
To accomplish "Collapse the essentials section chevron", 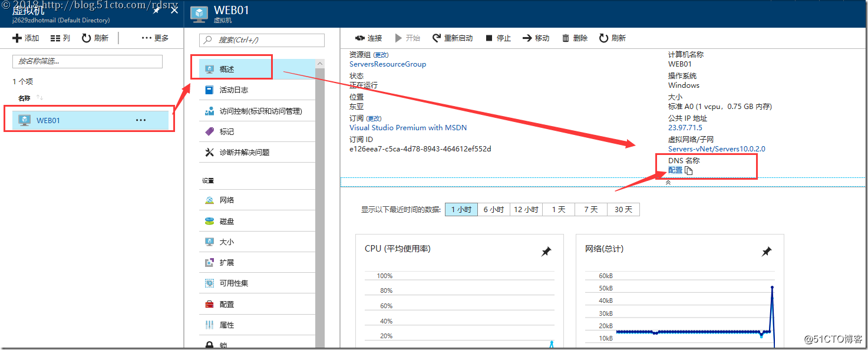I will tap(668, 183).
